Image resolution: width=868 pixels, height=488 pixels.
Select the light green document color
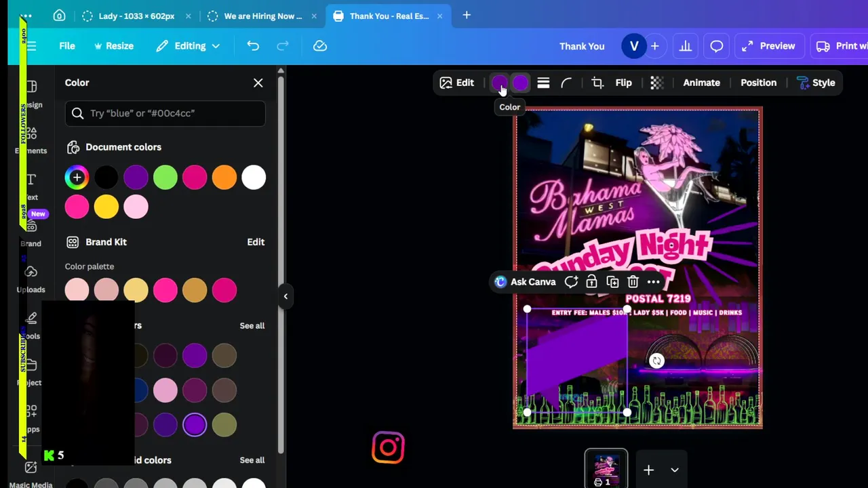tap(165, 178)
